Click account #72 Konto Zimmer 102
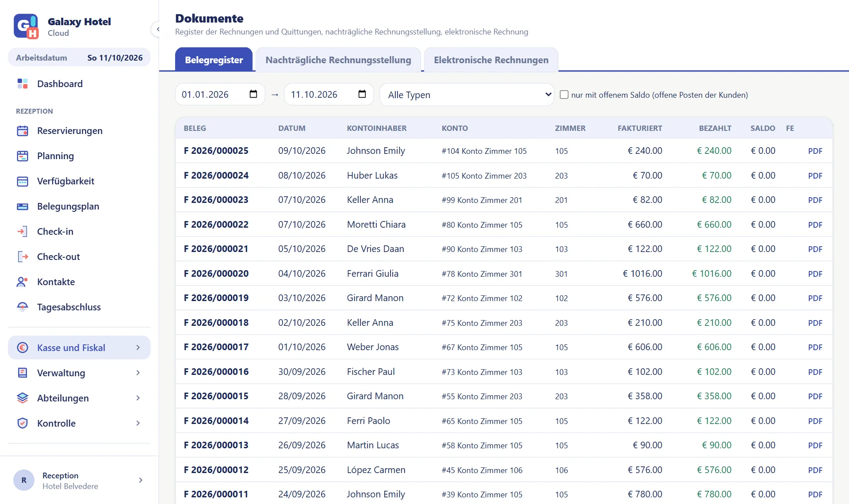849x504 pixels. [482, 298]
